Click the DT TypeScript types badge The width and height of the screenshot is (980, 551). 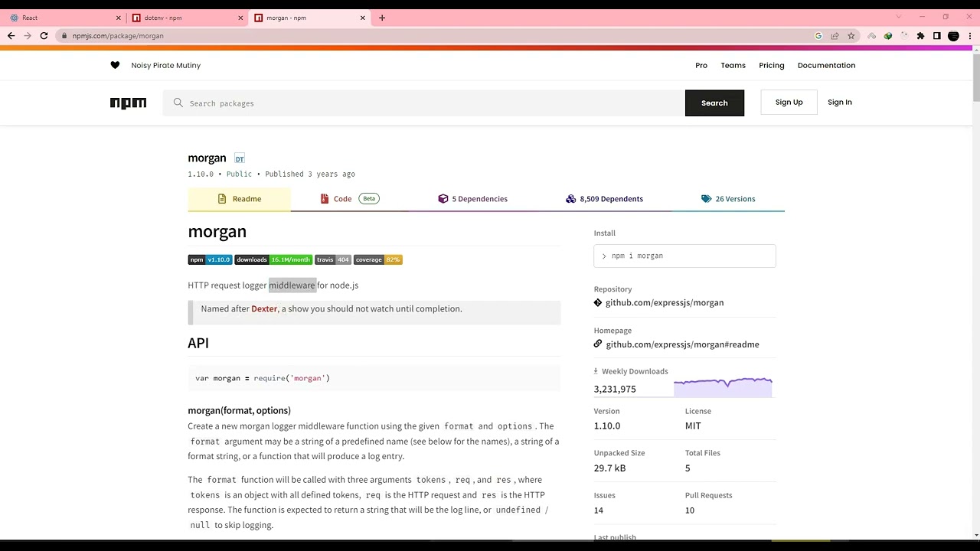click(240, 158)
